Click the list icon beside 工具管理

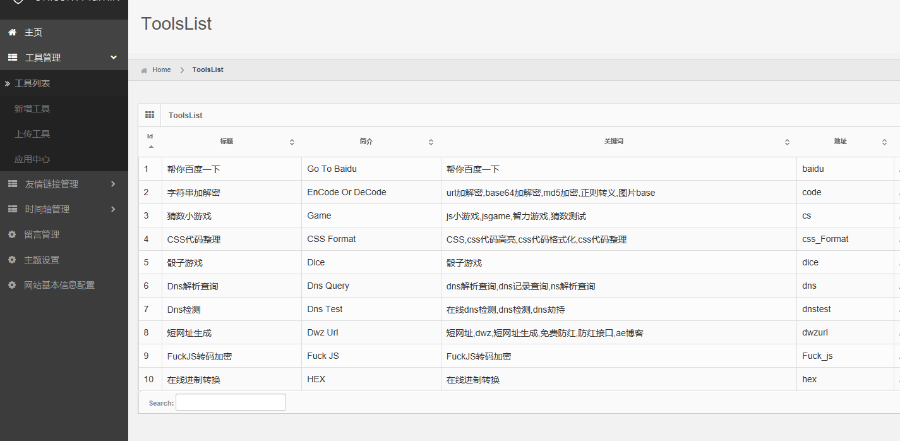coord(12,57)
